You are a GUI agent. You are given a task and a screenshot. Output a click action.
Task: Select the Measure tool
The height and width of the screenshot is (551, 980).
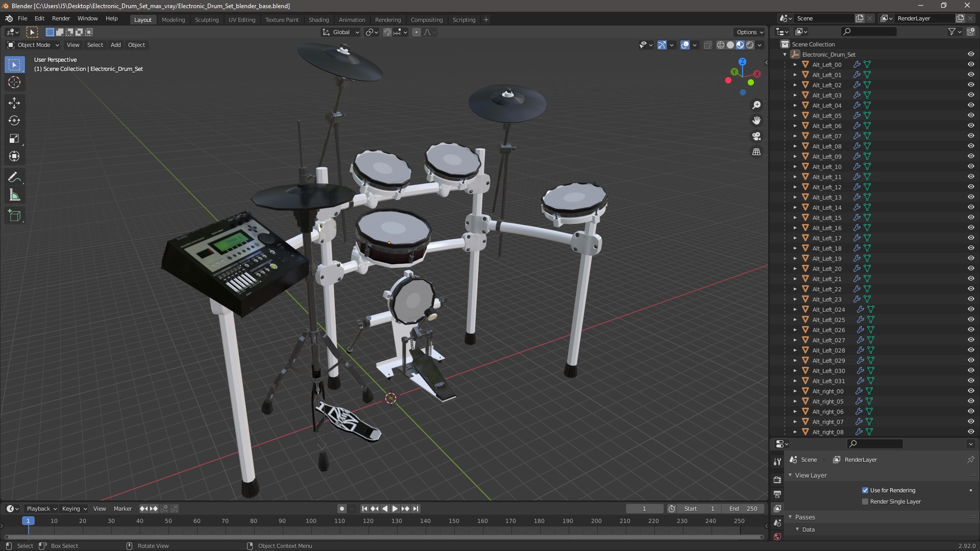click(x=14, y=196)
